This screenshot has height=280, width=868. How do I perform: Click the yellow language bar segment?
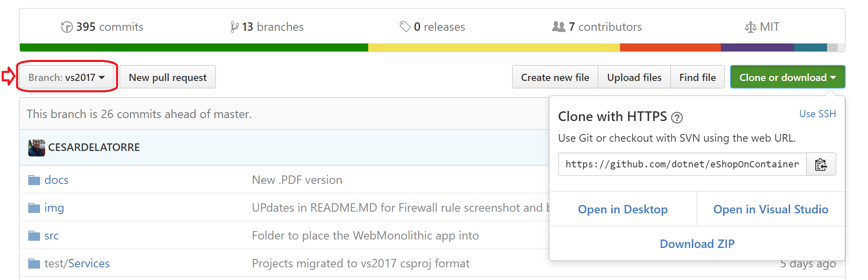pyautogui.click(x=493, y=47)
